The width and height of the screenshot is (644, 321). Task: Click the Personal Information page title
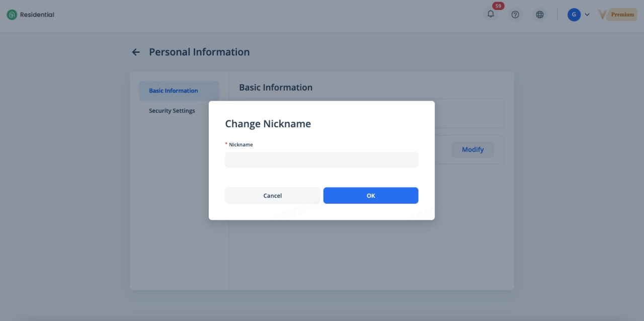[199, 52]
